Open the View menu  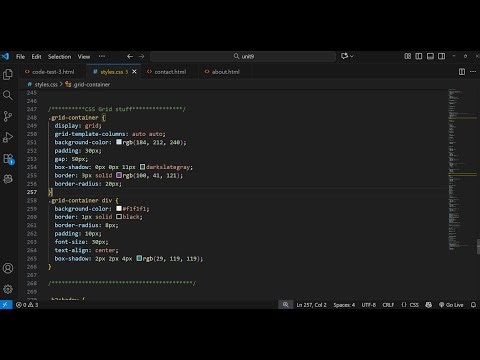84,57
